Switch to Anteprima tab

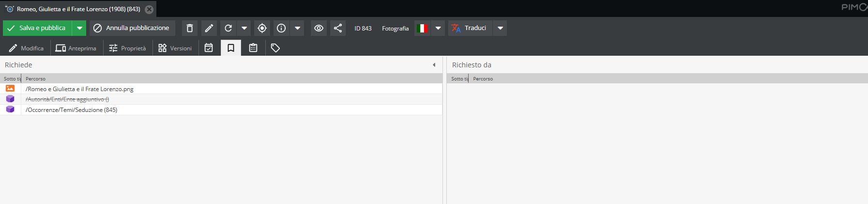tap(76, 48)
